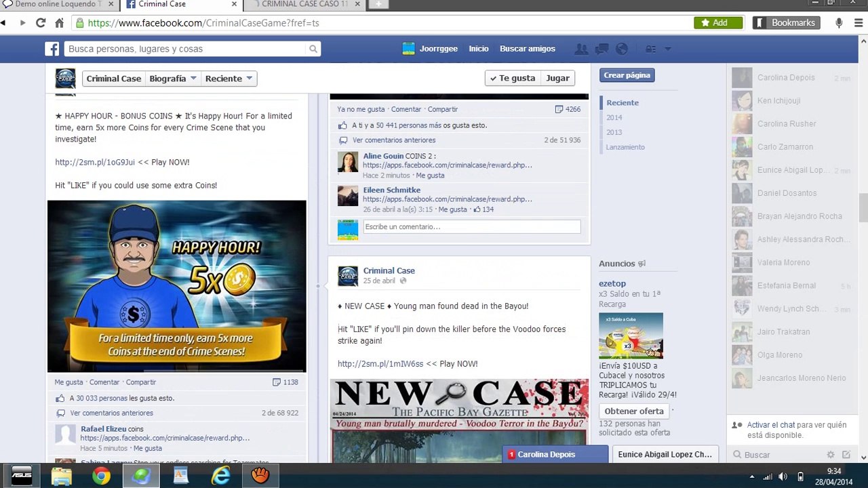Image resolution: width=868 pixels, height=488 pixels.
Task: Click the new message icon in chat bar
Action: click(846, 455)
